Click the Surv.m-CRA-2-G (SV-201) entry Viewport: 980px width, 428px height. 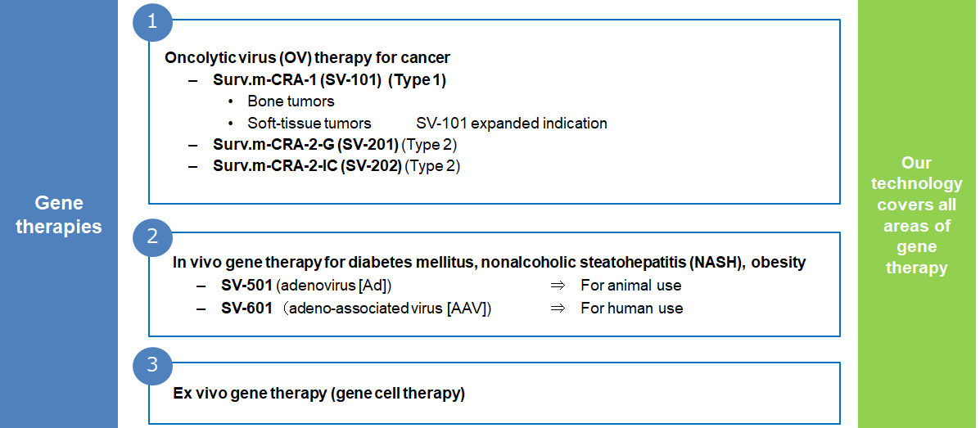[335, 145]
